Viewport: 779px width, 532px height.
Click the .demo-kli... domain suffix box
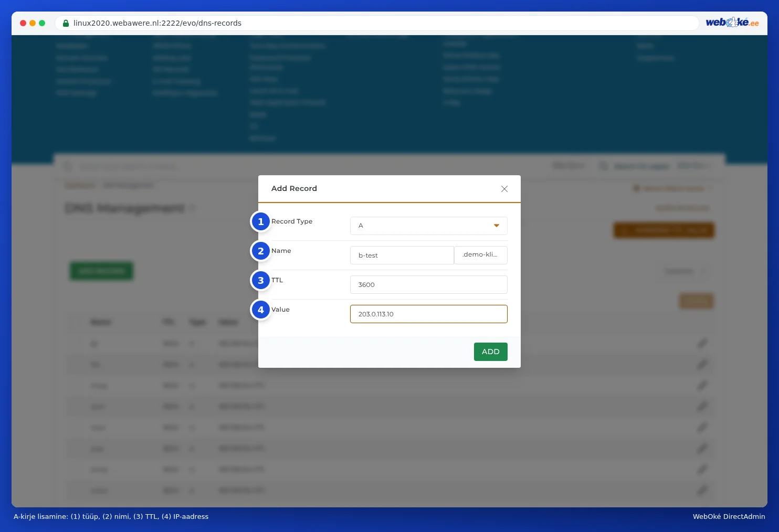(481, 255)
